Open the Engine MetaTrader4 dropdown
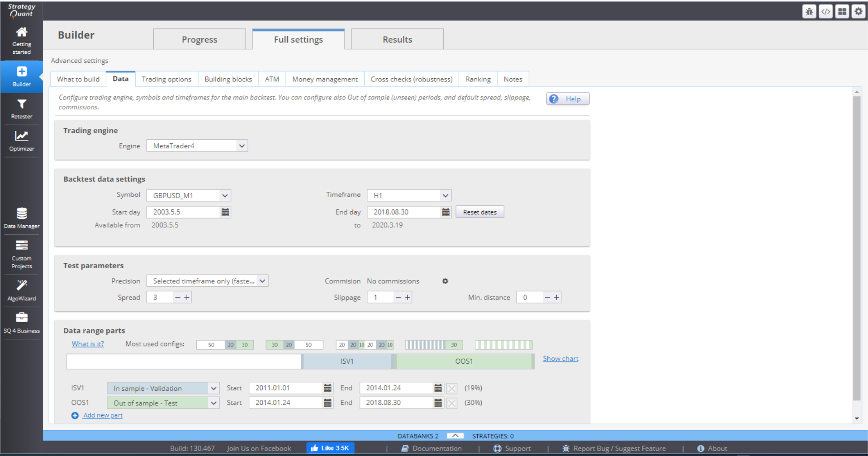This screenshot has height=456, width=868. tap(197, 146)
